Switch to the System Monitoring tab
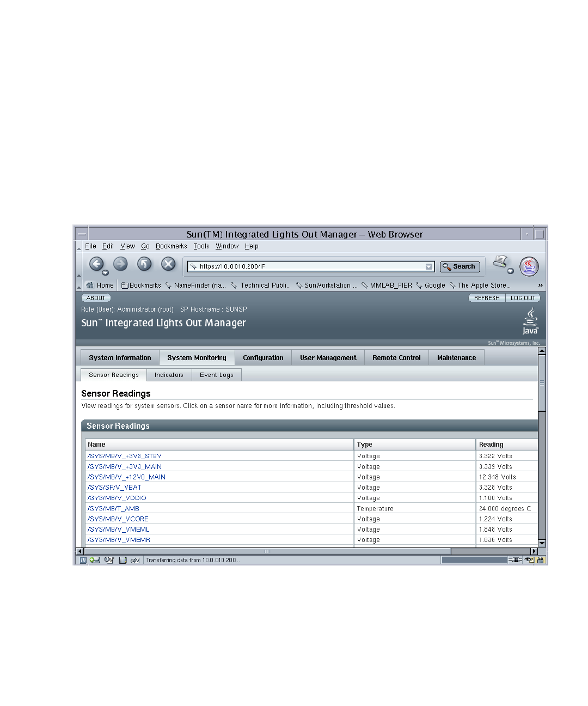 tap(197, 358)
